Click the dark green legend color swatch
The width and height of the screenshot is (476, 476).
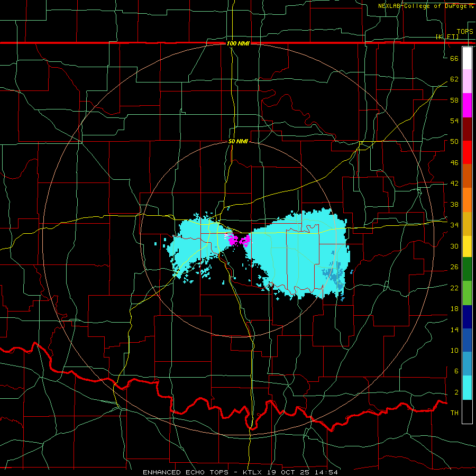pos(467,269)
